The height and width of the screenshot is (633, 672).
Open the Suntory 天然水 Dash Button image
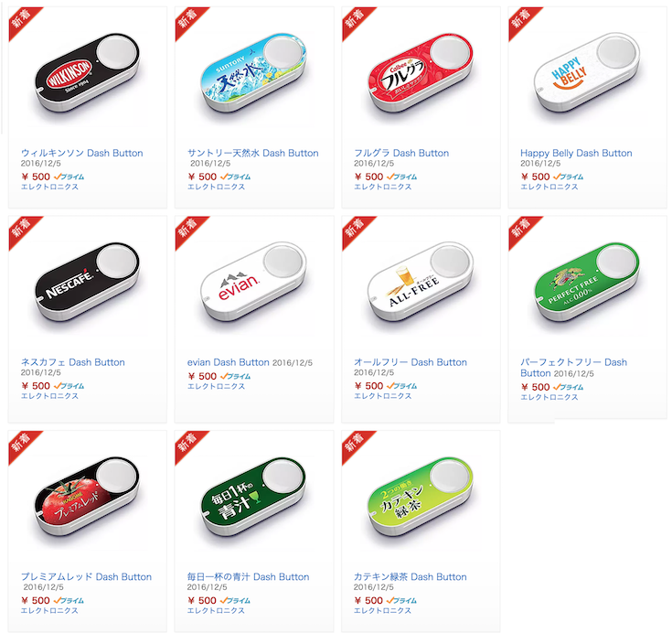tap(254, 72)
